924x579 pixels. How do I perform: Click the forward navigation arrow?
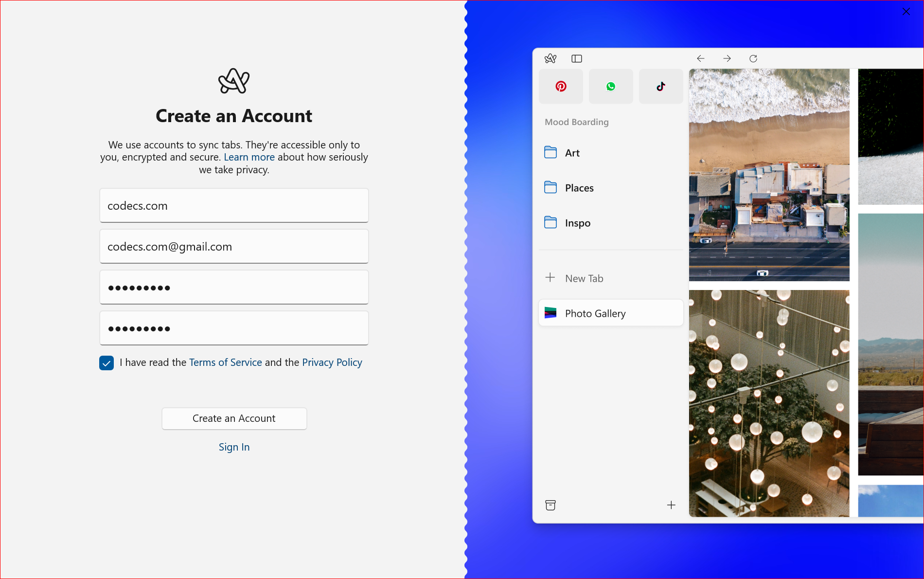[727, 58]
